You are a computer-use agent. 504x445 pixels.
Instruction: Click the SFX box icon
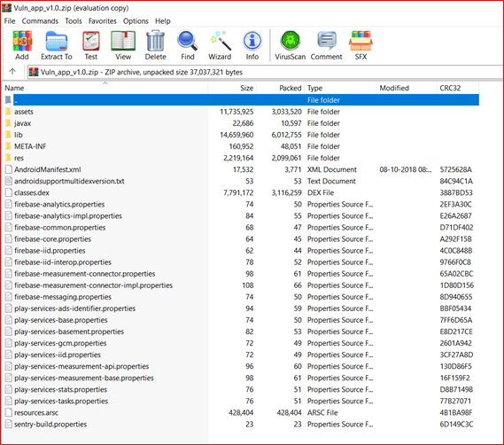(361, 41)
